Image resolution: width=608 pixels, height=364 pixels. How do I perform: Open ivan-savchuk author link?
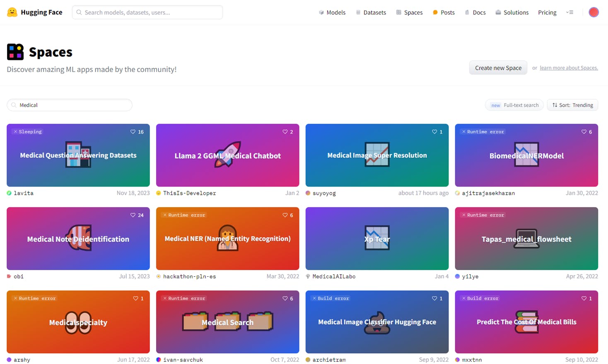(183, 360)
